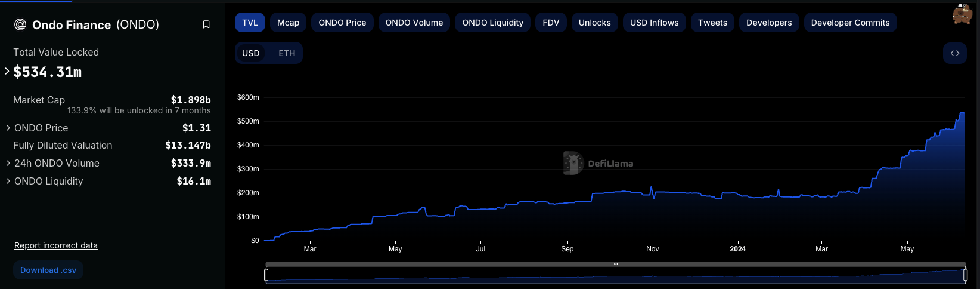
Task: Toggle the Mcap chart metric
Action: pos(289,23)
